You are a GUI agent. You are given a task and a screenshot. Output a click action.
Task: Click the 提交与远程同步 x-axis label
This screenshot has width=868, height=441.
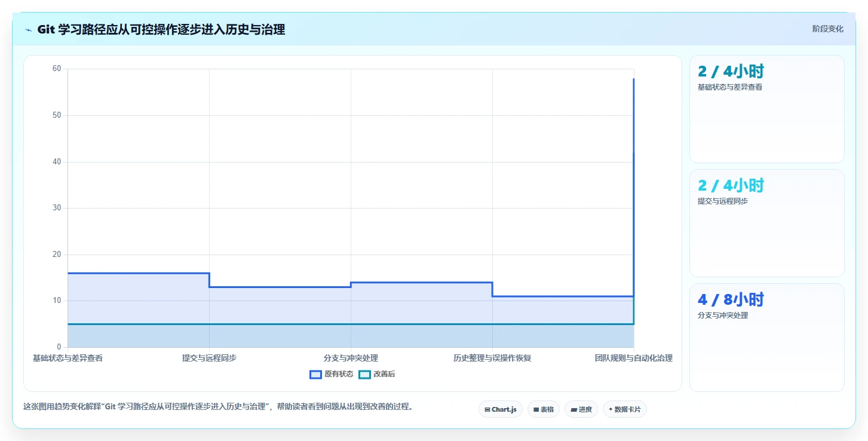(209, 359)
